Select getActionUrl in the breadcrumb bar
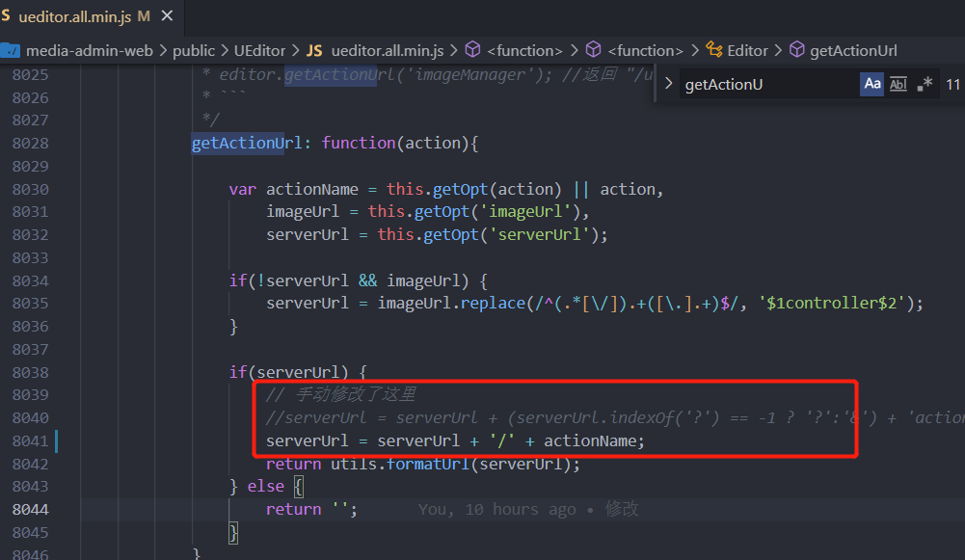 point(854,50)
